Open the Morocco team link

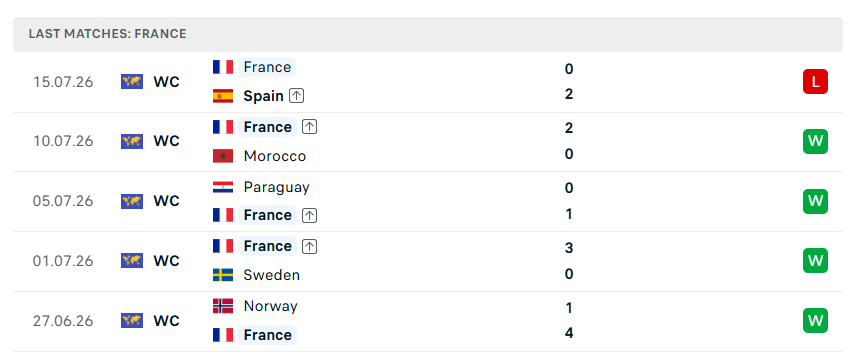point(275,156)
